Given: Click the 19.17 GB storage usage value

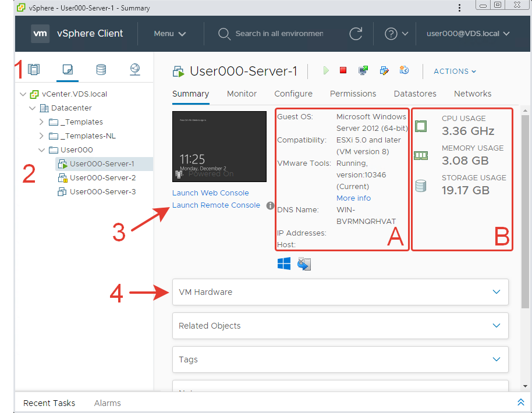Looking at the screenshot, I should coord(466,190).
